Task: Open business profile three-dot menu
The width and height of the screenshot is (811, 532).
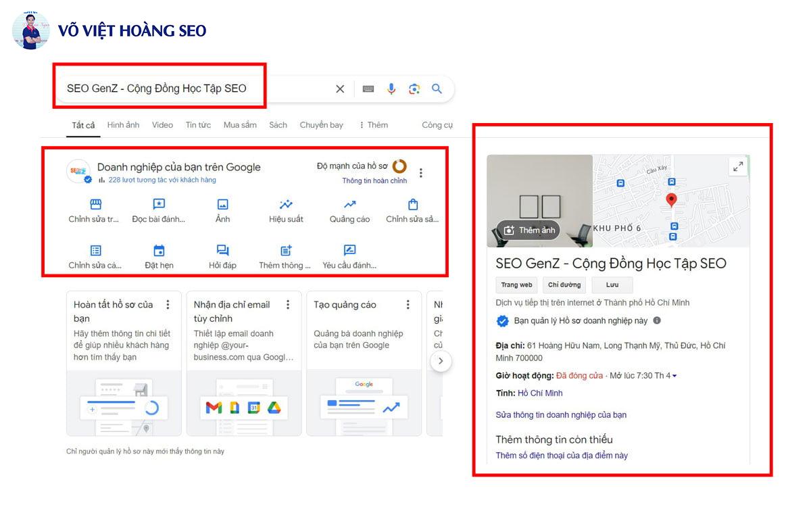Action: 421,173
